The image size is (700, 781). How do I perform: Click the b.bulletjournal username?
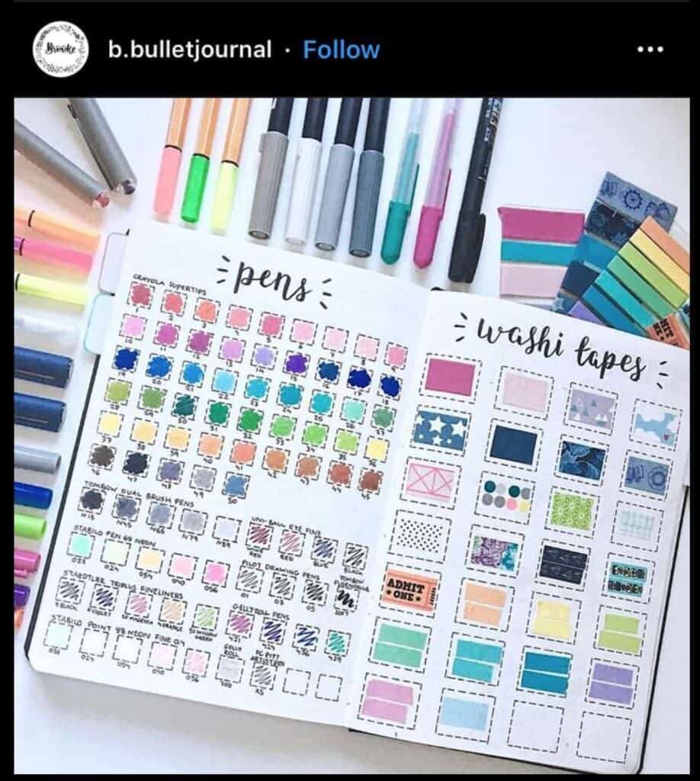tap(190, 50)
